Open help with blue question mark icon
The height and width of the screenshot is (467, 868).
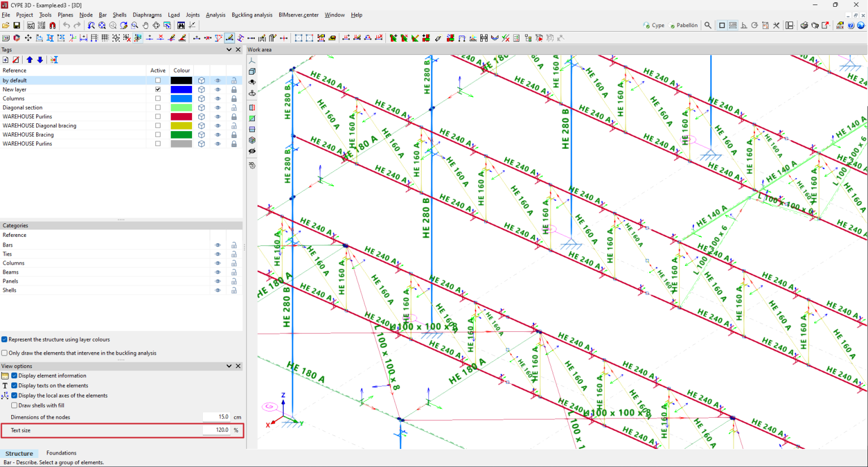tap(850, 25)
